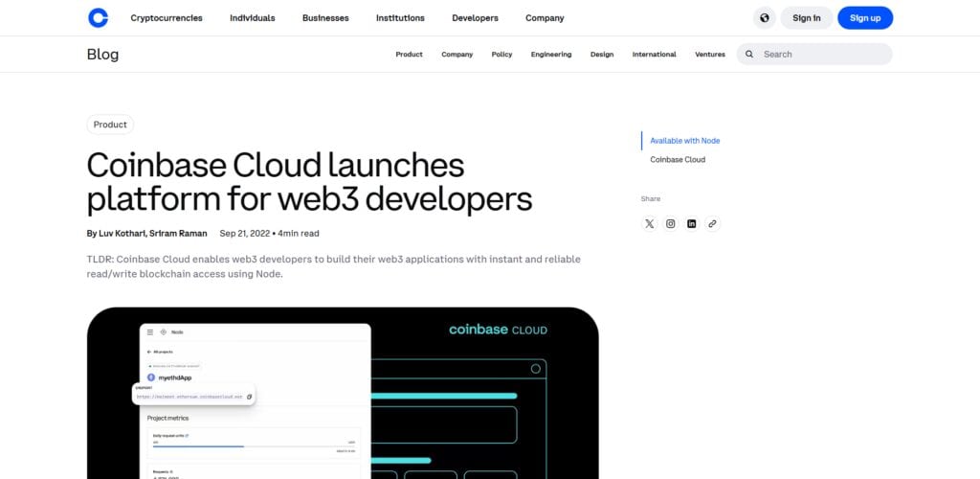Click hamburger menu icon in Node mockup
The width and height of the screenshot is (980, 479).
pos(150,332)
